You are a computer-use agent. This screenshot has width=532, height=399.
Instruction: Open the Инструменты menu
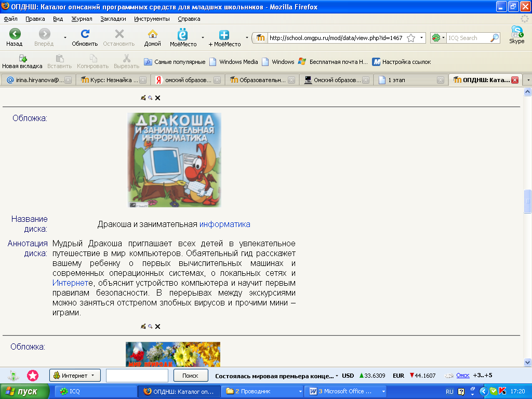coord(152,19)
